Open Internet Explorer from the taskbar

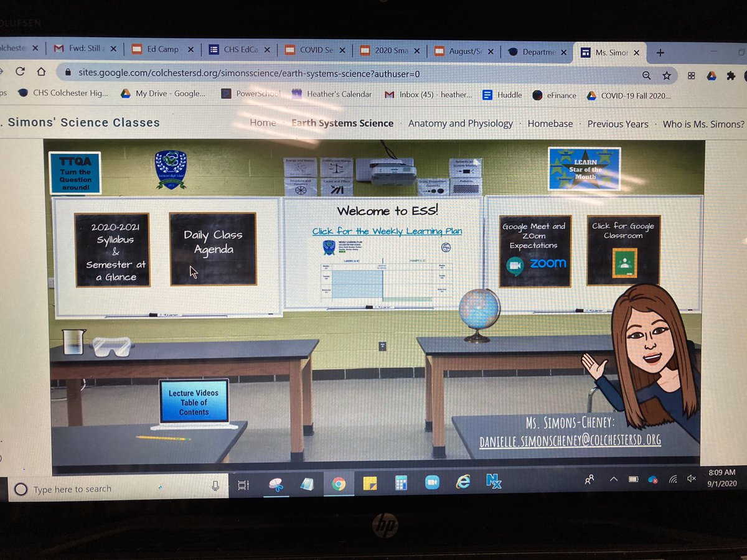463,482
